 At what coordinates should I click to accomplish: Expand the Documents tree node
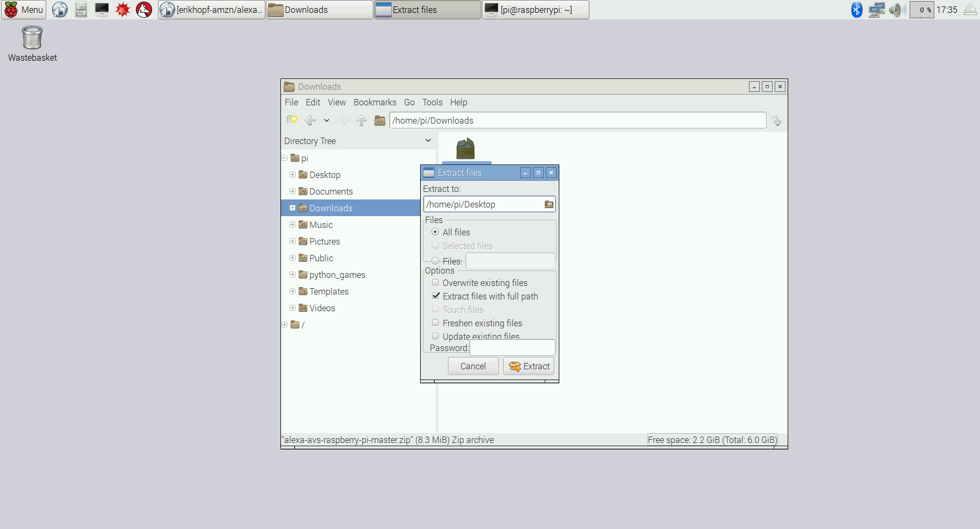[x=292, y=191]
